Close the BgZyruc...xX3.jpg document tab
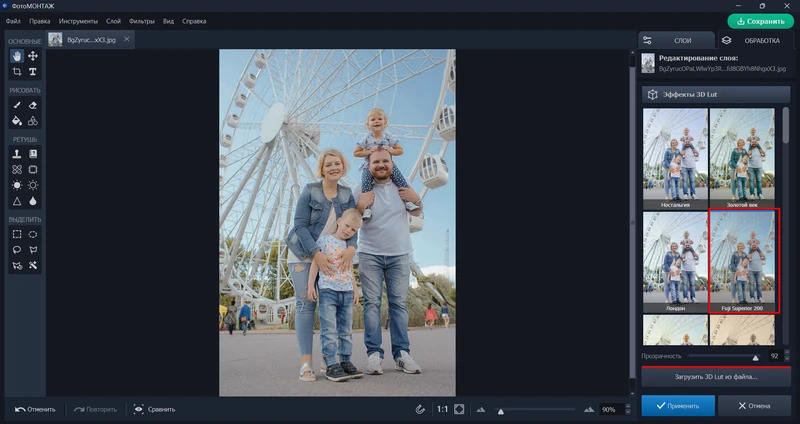800x424 pixels. point(127,39)
